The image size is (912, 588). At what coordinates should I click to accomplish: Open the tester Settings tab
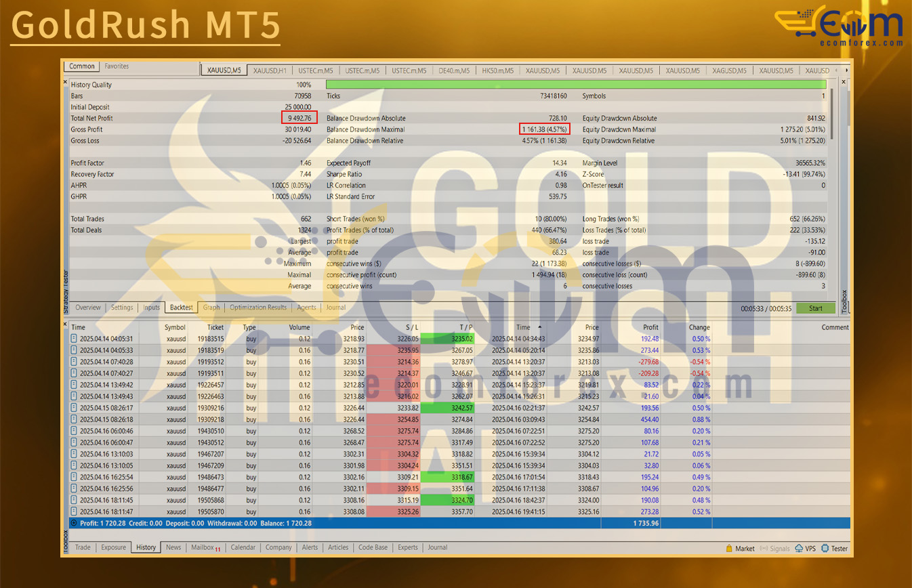point(122,308)
